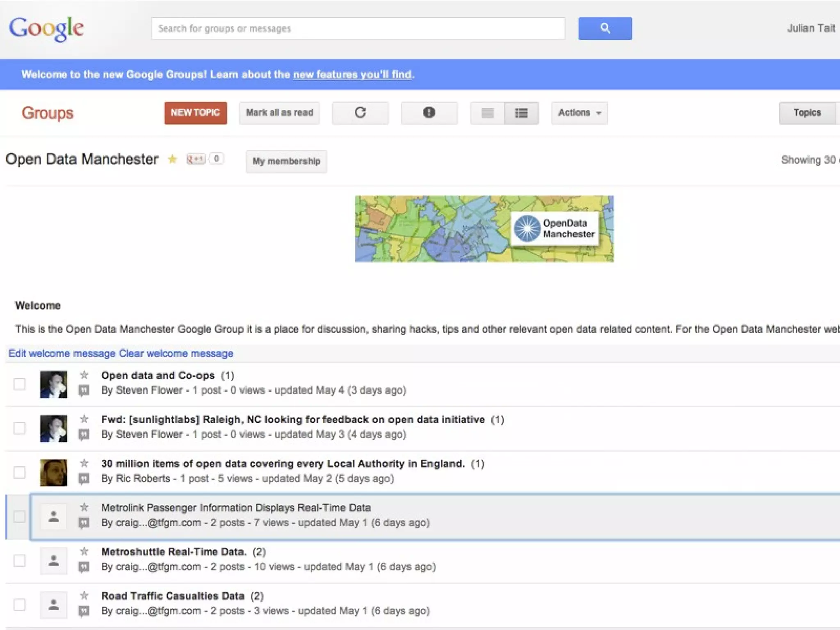Image resolution: width=840 pixels, height=630 pixels.
Task: Click the Groups heading
Action: pos(48,113)
